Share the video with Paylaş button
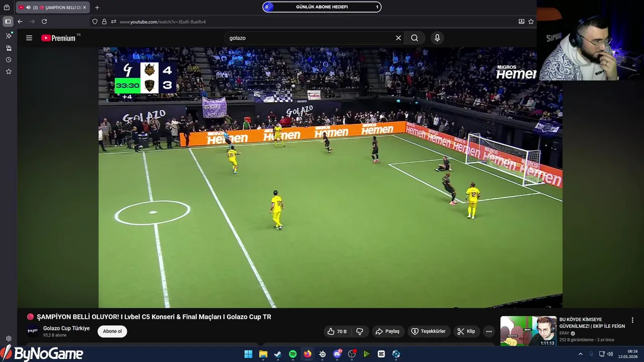The width and height of the screenshot is (644, 362). point(387,331)
